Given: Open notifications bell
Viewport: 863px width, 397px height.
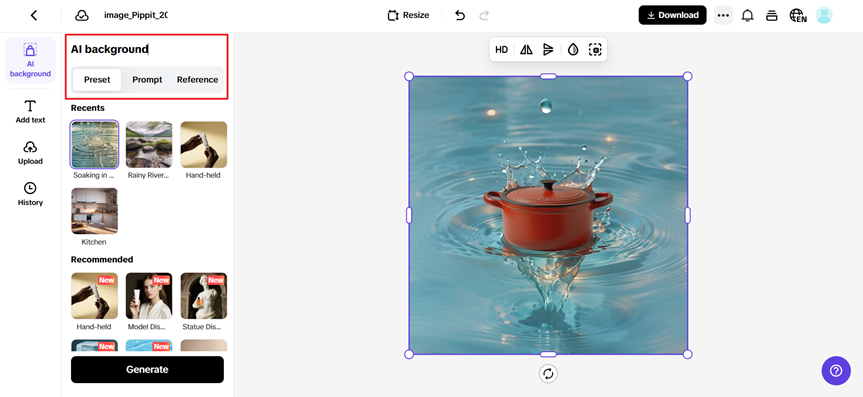Looking at the screenshot, I should pyautogui.click(x=747, y=15).
